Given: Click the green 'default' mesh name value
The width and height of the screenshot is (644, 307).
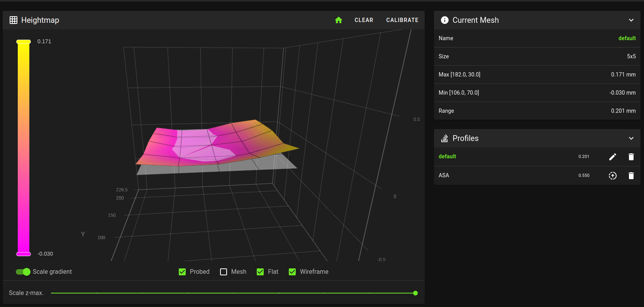Looking at the screenshot, I should coord(627,38).
